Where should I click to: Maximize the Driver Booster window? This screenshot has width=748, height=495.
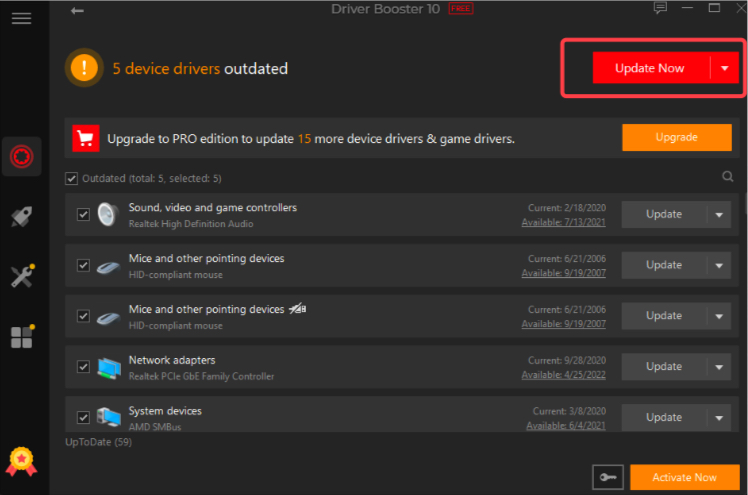tap(714, 8)
